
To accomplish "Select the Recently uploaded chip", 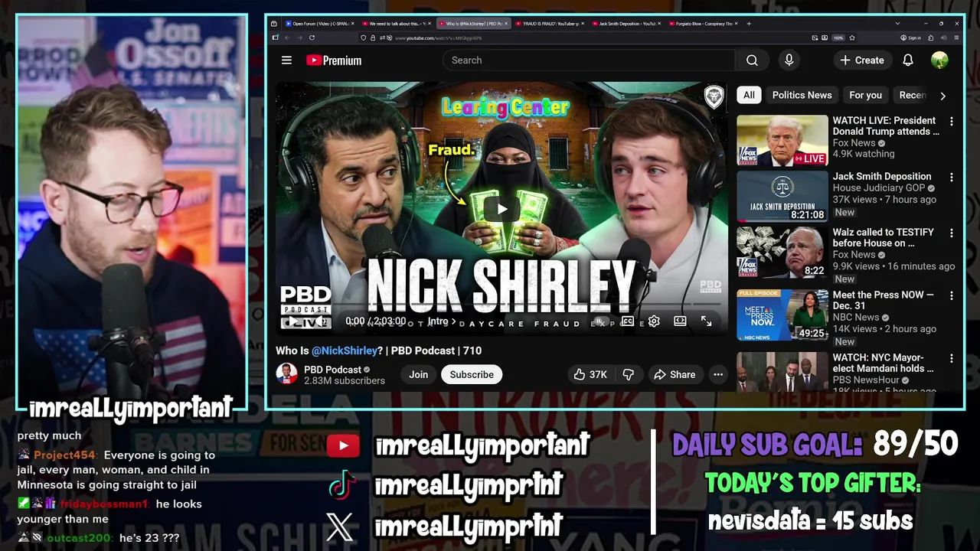I will point(913,95).
